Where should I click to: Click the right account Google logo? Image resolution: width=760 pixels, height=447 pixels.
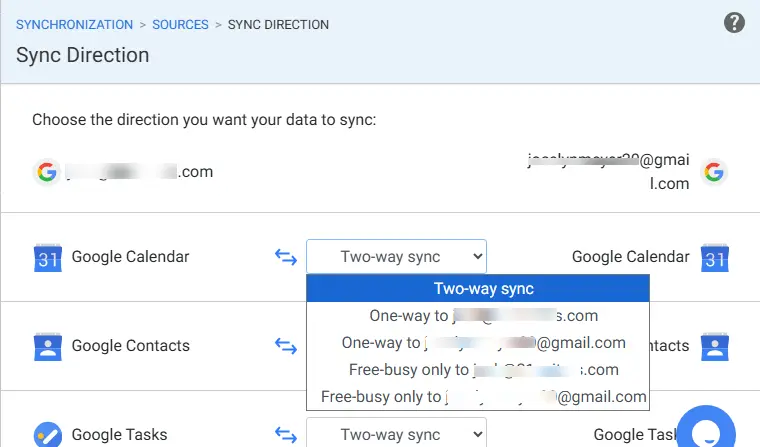point(714,172)
